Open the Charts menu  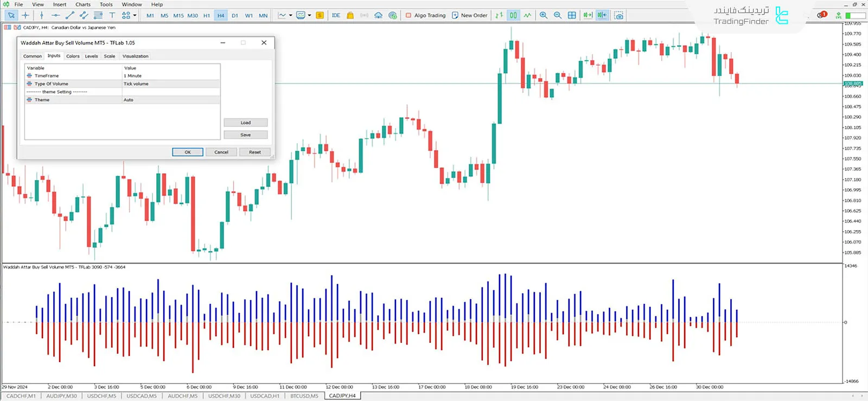coord(83,4)
